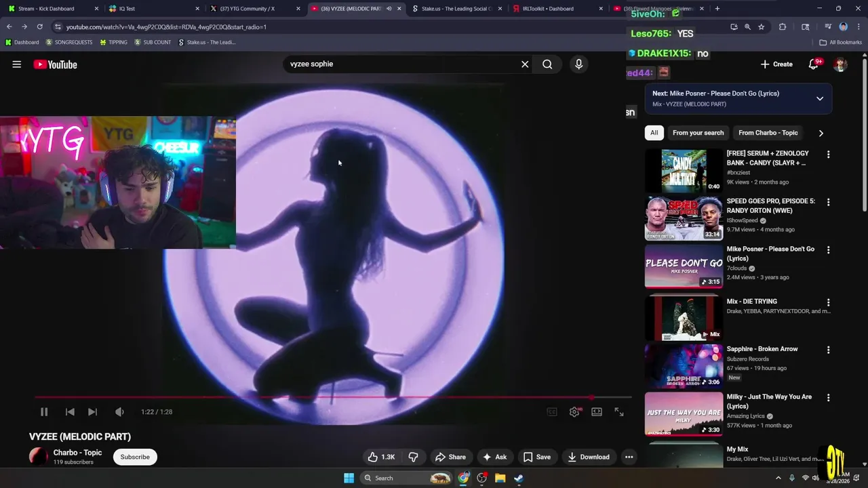Image resolution: width=868 pixels, height=488 pixels.
Task: Dislike the VYZEE video
Action: [413, 457]
